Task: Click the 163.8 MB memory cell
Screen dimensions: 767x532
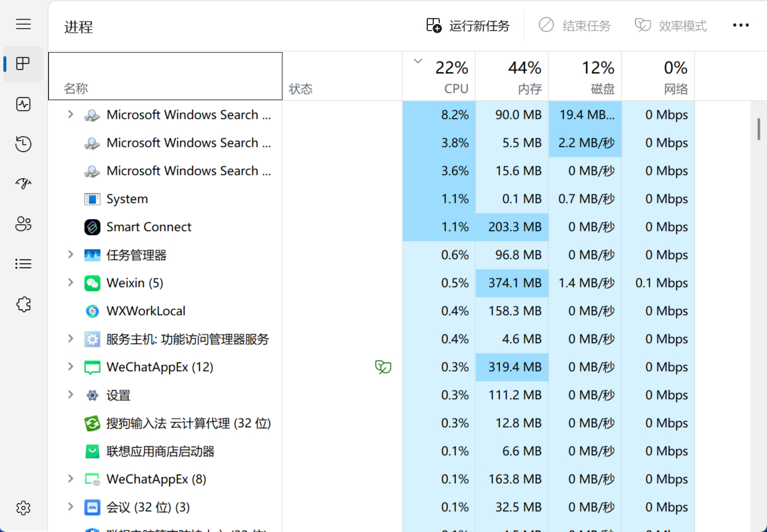Action: tap(511, 480)
